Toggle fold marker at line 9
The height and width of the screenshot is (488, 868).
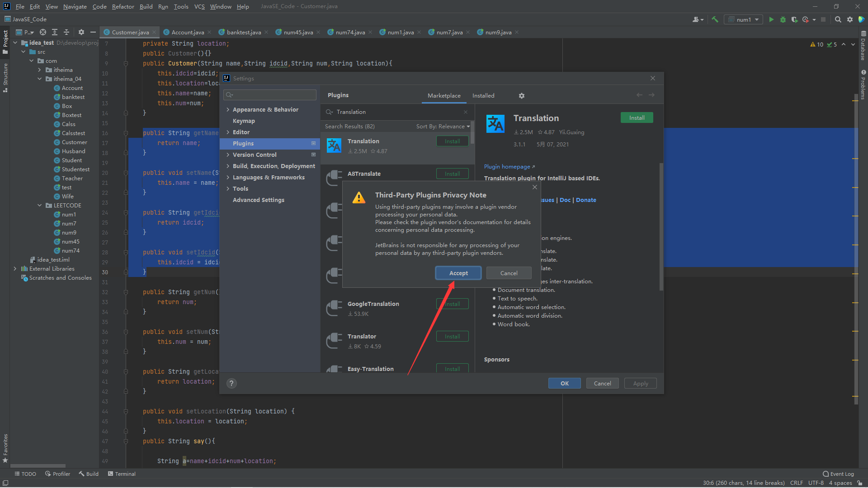click(x=126, y=63)
